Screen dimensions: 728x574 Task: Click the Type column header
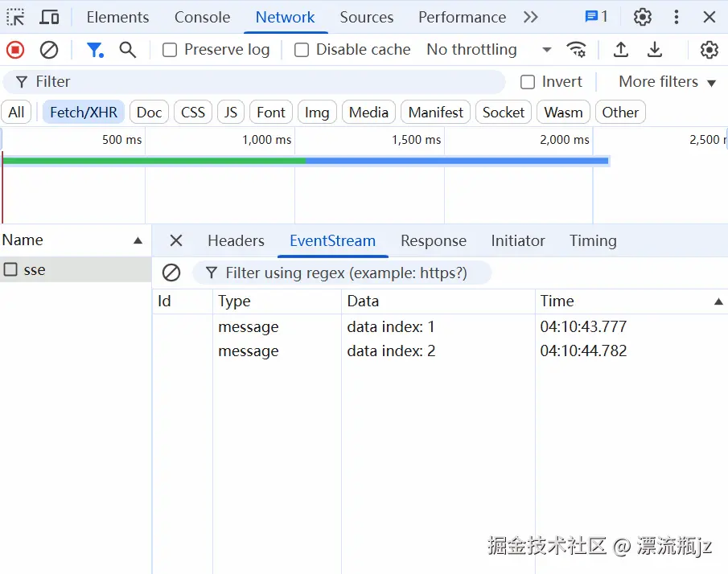278,301
